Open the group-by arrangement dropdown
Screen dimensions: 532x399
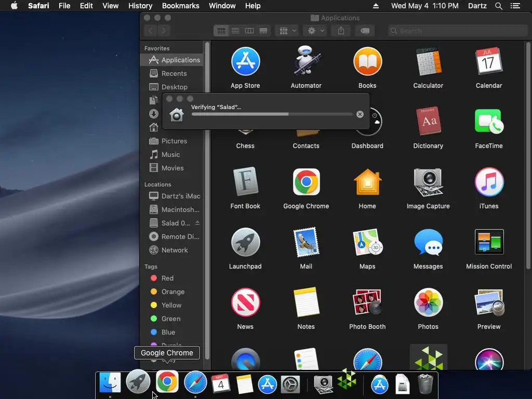[x=287, y=31]
